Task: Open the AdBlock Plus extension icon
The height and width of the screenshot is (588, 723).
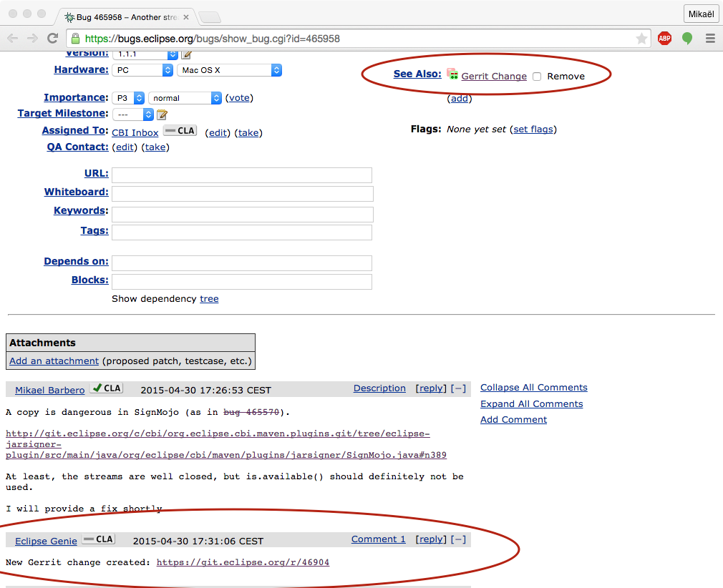Action: (664, 38)
